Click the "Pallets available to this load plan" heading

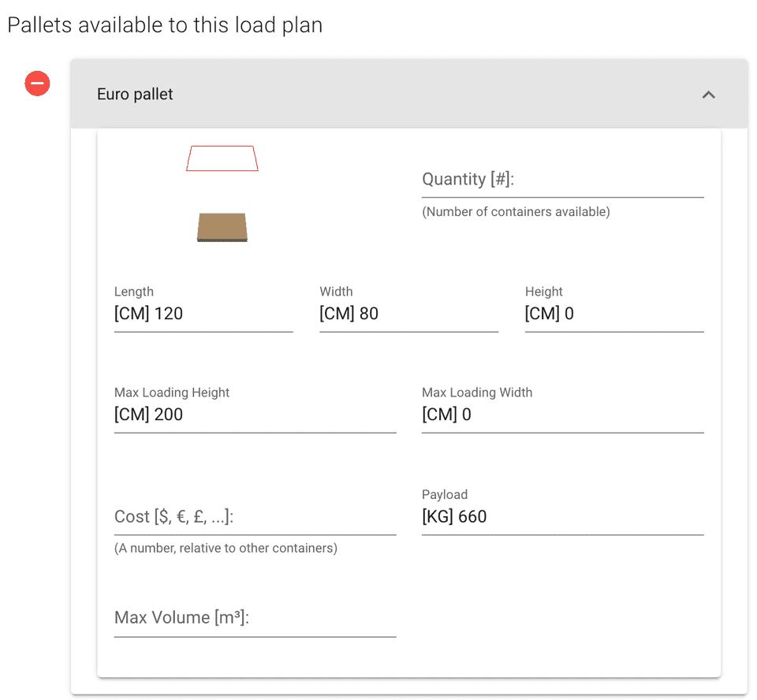pos(165,25)
